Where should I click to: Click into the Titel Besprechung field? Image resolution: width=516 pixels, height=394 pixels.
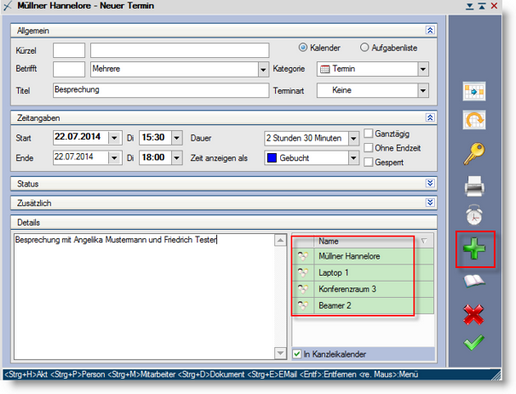161,90
